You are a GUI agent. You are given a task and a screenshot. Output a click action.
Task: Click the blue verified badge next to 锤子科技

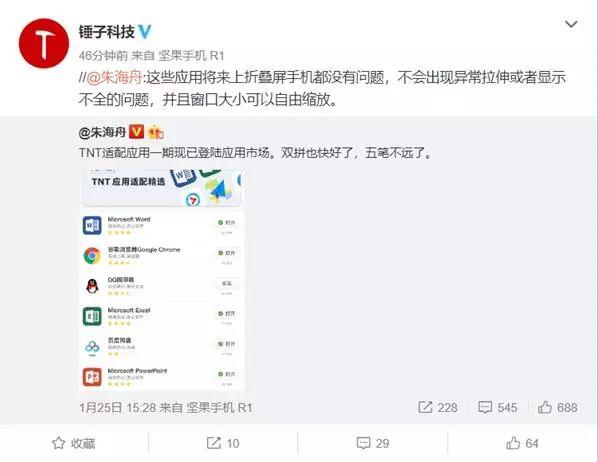coord(145,32)
